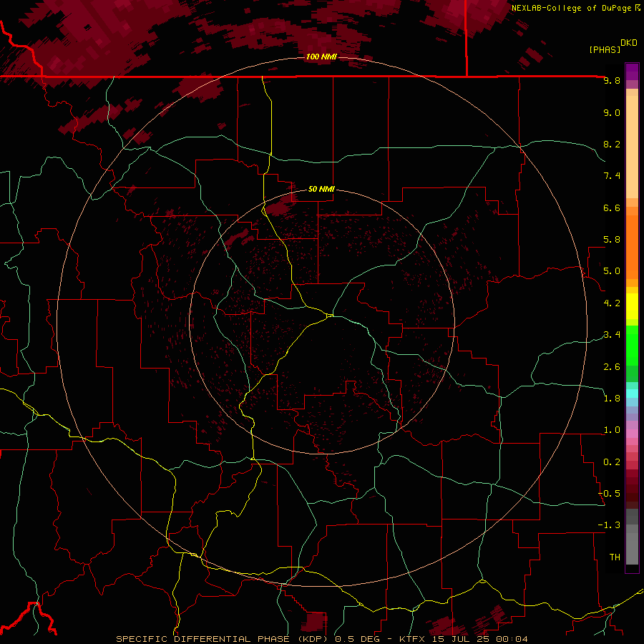The height and width of the screenshot is (644, 644).
Task: Click the 4.2 value on the scale
Action: 612,303
